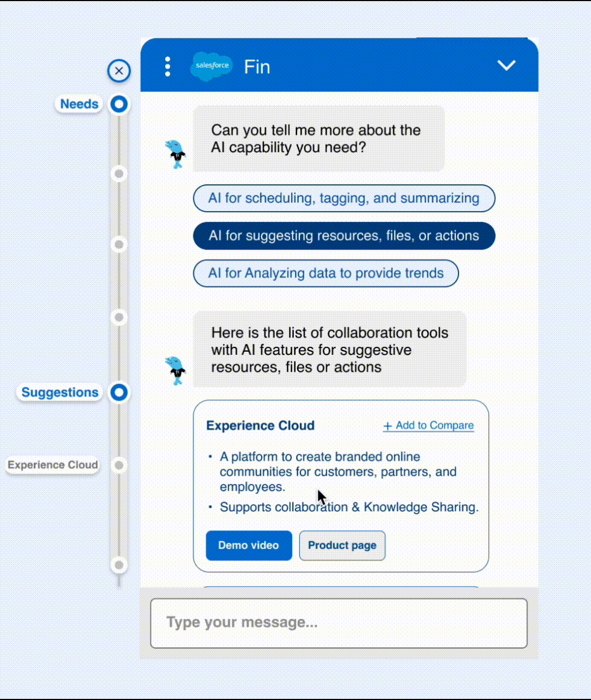Click Fin dolphin avatar beside first message
This screenshot has width=591, height=700.
[176, 154]
